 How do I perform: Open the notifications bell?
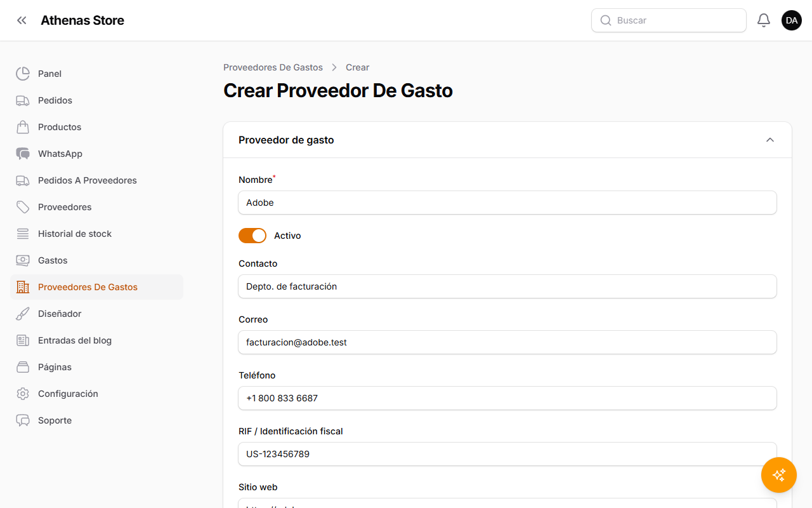click(x=764, y=20)
